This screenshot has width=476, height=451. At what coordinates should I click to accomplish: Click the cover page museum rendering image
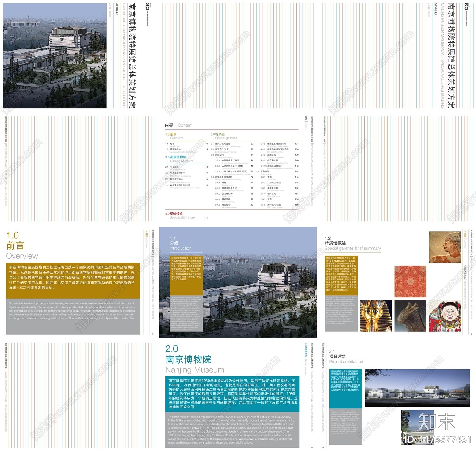55,56
